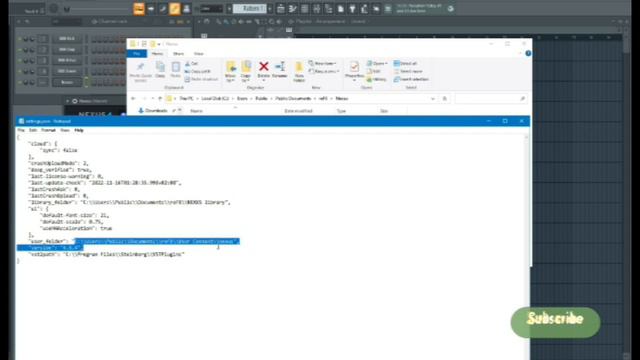Open the Mixer view from the FL Studio toolbar
Viewport: 640px width, 360px height.
pyautogui.click(x=316, y=9)
